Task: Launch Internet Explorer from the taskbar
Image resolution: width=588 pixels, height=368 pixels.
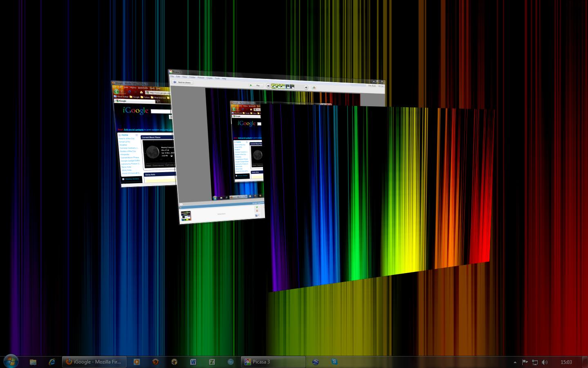Action: pos(52,362)
